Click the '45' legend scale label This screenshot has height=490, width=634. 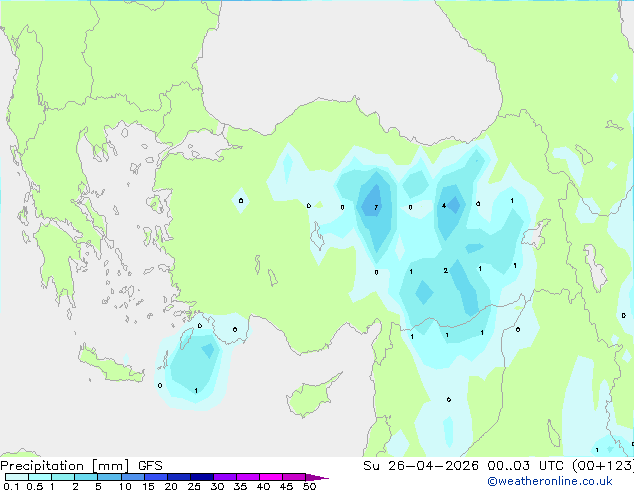(286, 486)
